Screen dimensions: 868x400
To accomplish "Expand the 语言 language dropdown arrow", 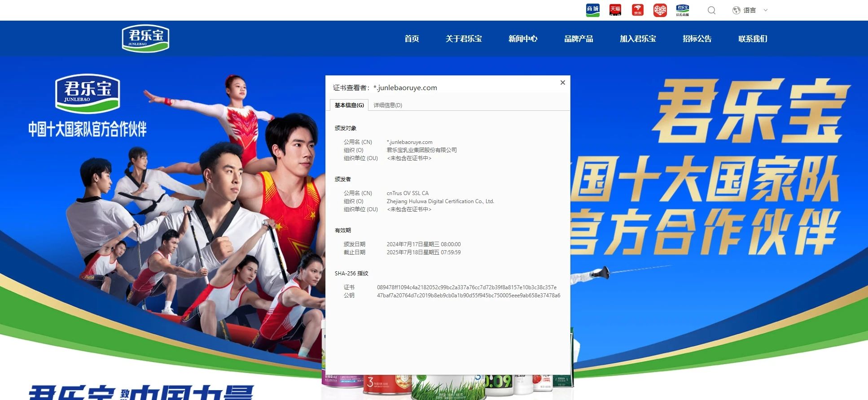I will click(766, 10).
